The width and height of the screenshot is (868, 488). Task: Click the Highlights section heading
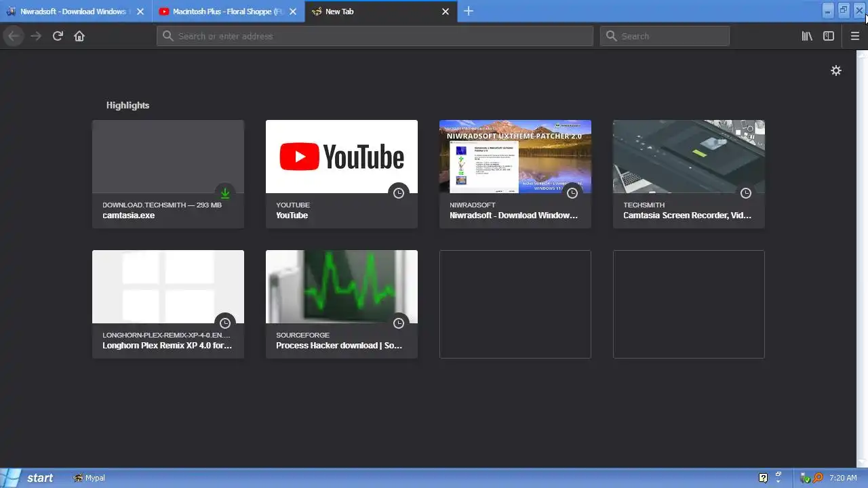[x=127, y=105]
